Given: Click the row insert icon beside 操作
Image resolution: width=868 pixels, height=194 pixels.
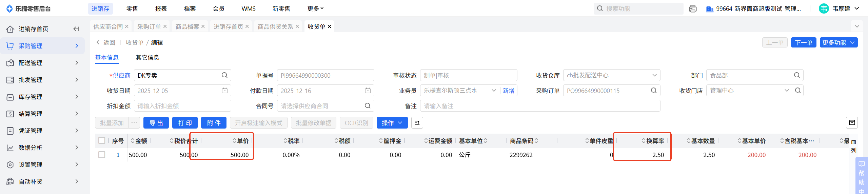Looking at the screenshot, I should (x=417, y=123).
